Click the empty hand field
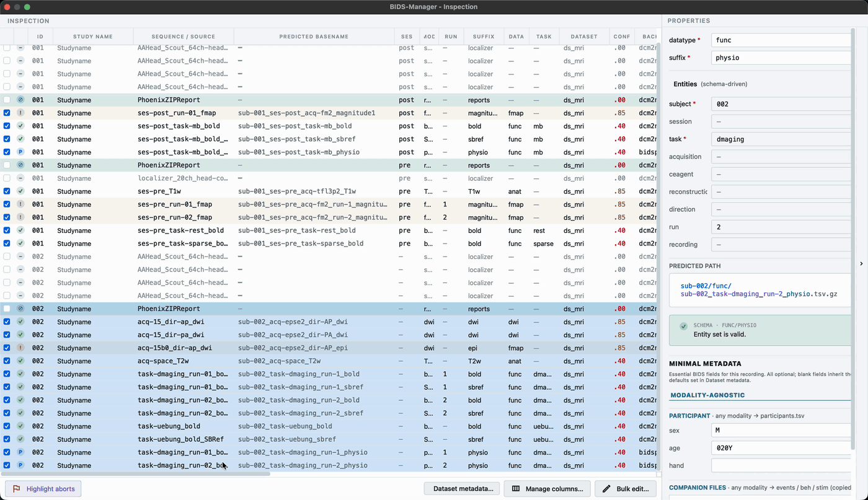The width and height of the screenshot is (868, 500). (782, 465)
